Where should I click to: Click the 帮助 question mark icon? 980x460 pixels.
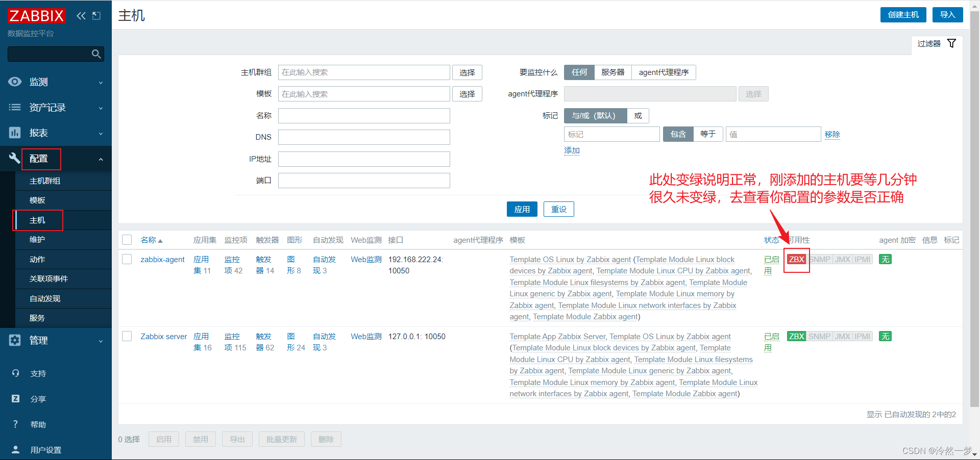pyautogui.click(x=15, y=424)
